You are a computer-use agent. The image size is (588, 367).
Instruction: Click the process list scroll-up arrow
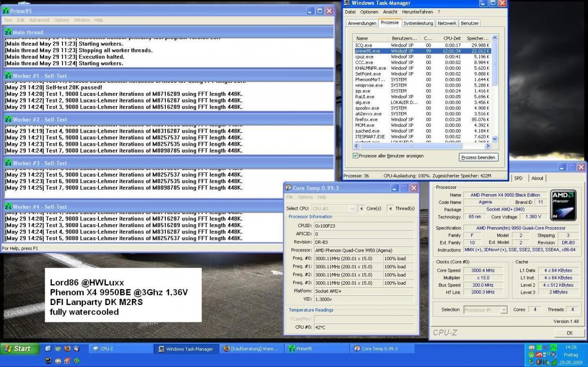(x=494, y=38)
